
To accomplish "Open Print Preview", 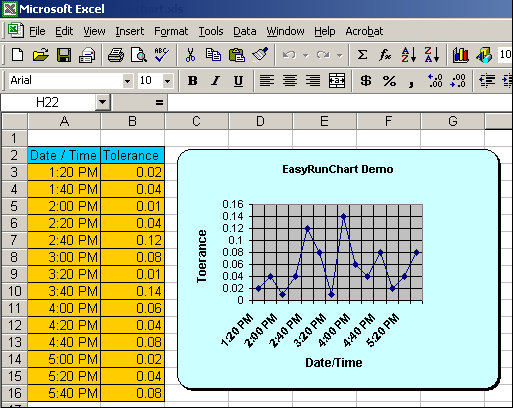I will pyautogui.click(x=139, y=55).
